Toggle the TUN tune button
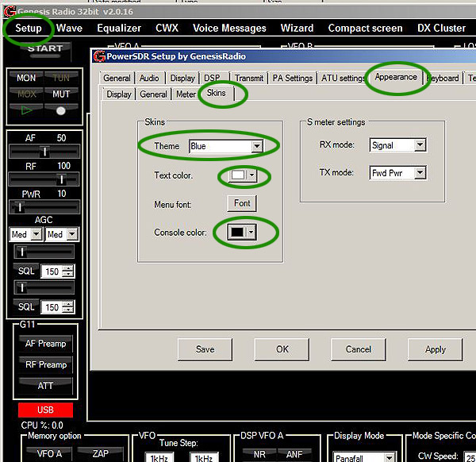Screen dimensions: 476x462 61,78
